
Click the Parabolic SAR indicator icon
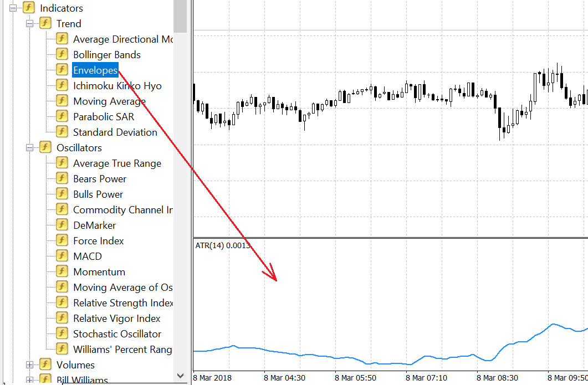[x=62, y=116]
